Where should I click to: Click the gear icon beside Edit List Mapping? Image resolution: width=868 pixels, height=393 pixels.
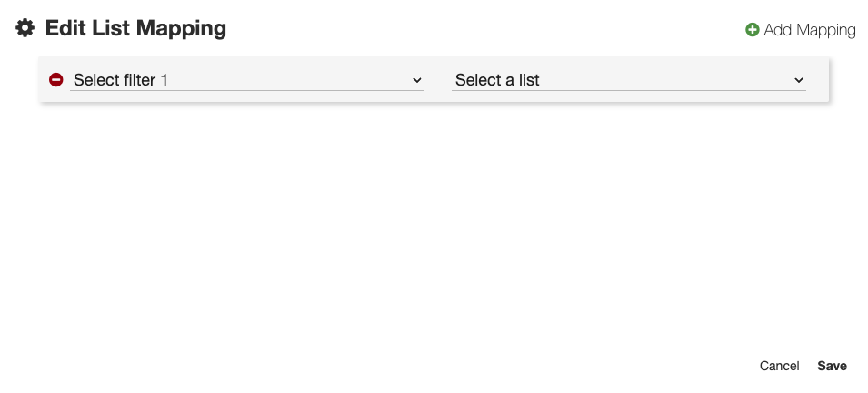point(25,29)
